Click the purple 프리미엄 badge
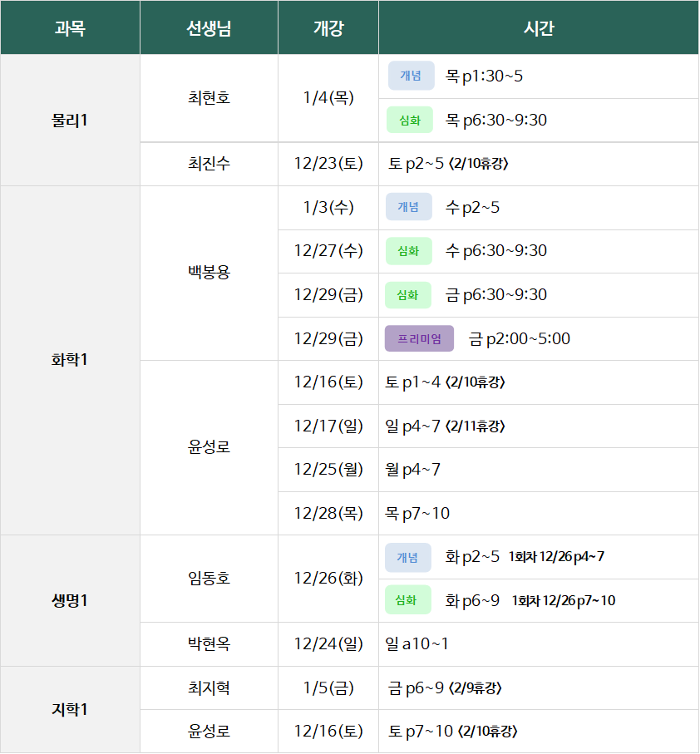 (x=420, y=338)
